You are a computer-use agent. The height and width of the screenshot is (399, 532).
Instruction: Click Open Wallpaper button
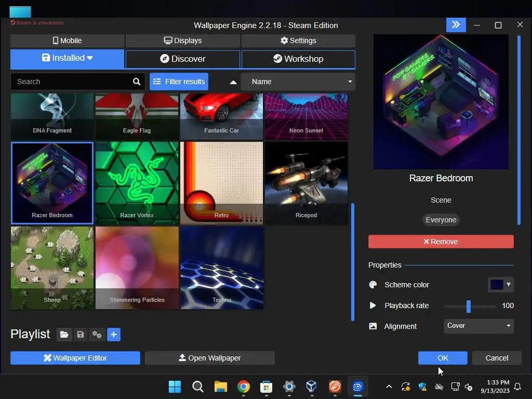210,358
